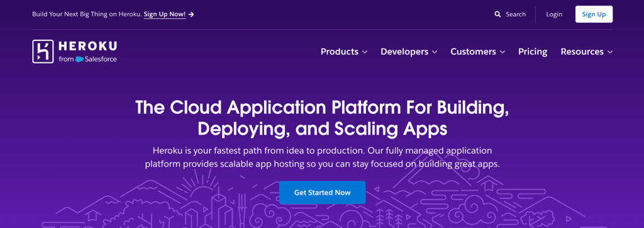Expand the Customers dropdown chevron
This screenshot has width=644, height=228.
[x=502, y=52]
